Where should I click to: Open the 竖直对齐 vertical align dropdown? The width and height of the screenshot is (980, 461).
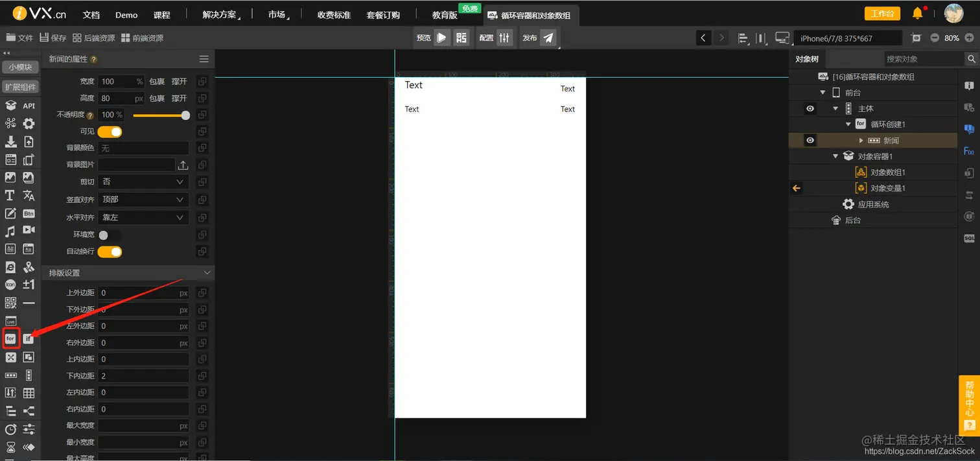click(143, 200)
